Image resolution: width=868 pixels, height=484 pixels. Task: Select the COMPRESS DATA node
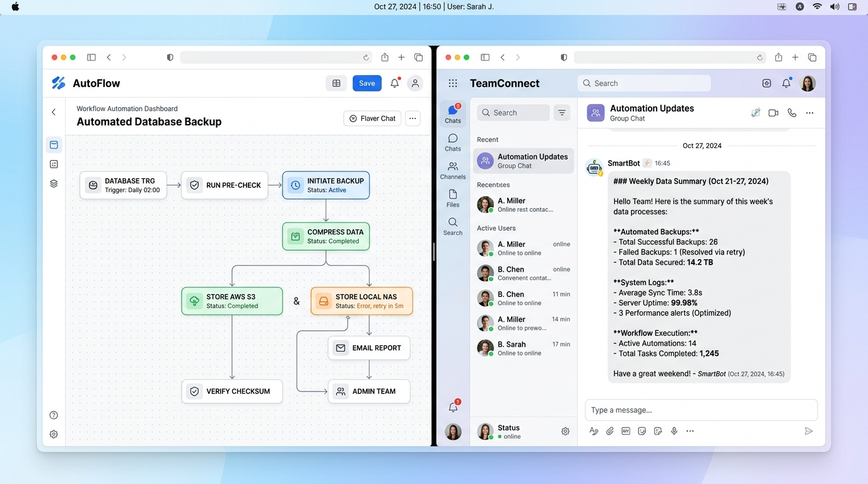pos(326,236)
